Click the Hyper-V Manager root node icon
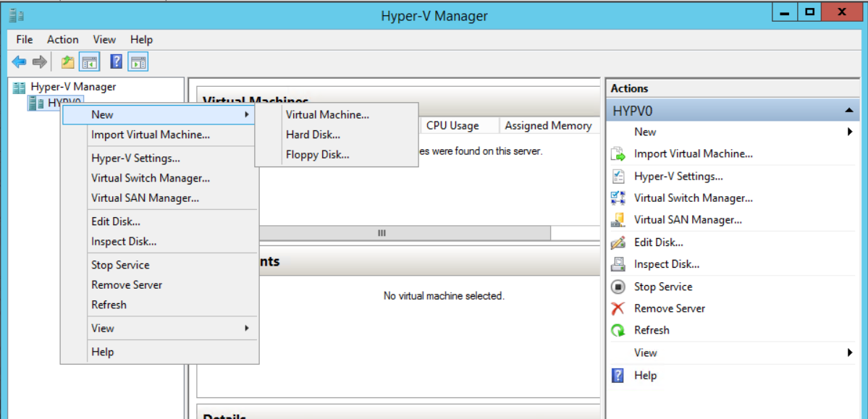 pyautogui.click(x=20, y=87)
